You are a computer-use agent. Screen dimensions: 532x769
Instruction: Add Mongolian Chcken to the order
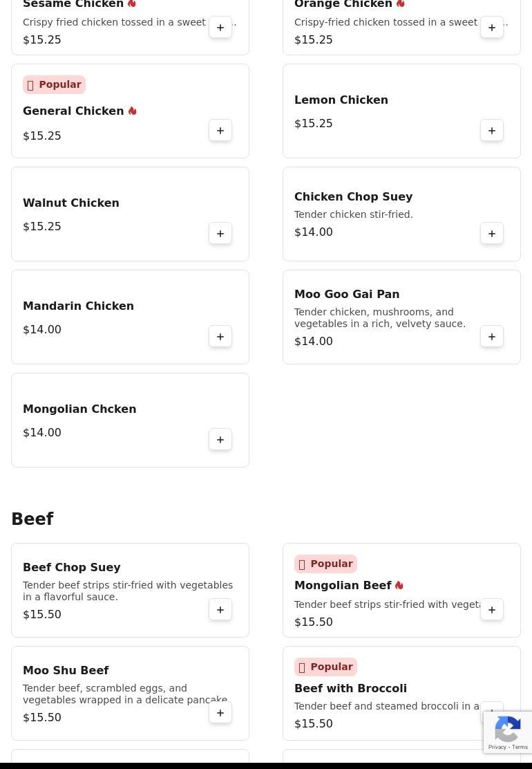220,440
